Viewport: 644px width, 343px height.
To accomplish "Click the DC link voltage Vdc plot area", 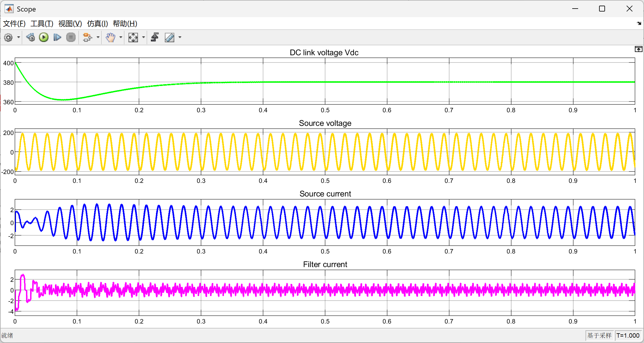I will (x=325, y=81).
